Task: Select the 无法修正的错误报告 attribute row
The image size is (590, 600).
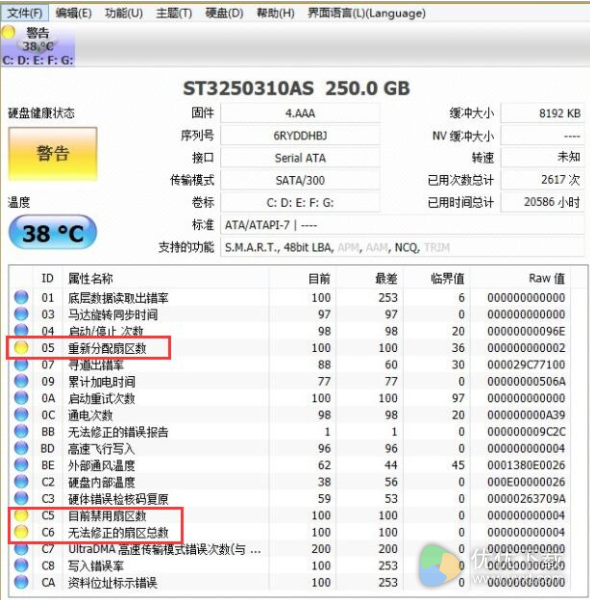Action: pos(289,432)
